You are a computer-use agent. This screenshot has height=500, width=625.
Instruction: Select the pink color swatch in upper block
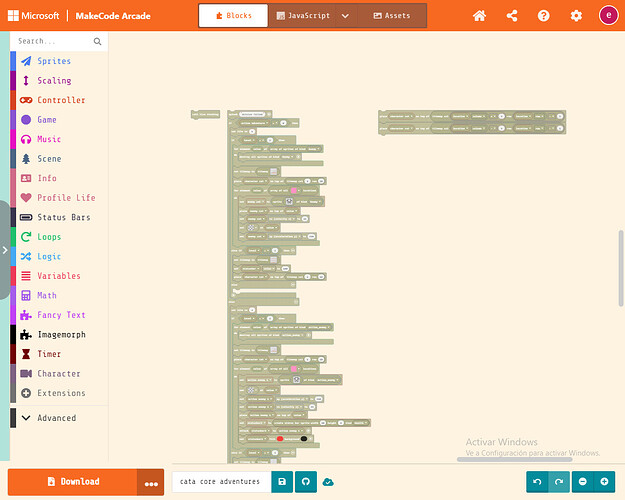[x=294, y=191]
